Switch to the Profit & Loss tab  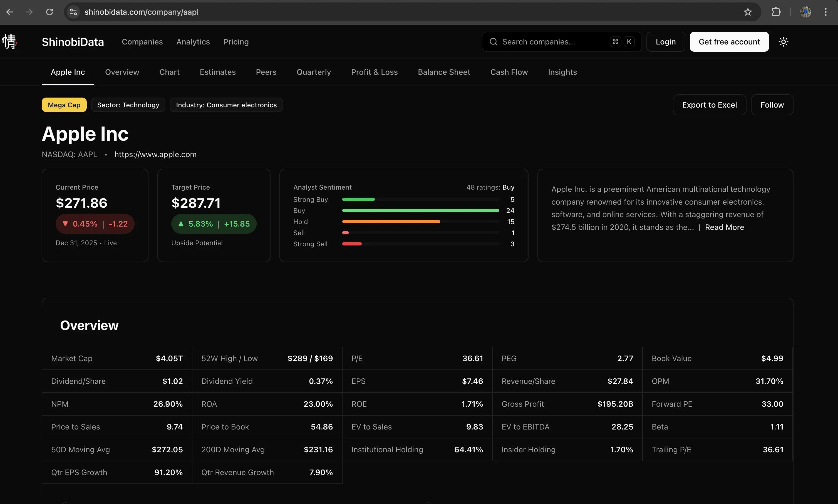[x=374, y=72]
